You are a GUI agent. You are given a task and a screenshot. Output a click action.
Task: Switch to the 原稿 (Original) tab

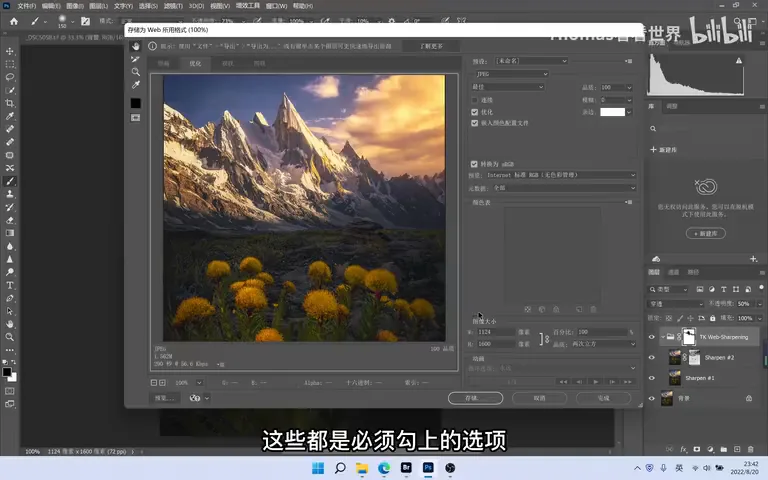coord(164,63)
